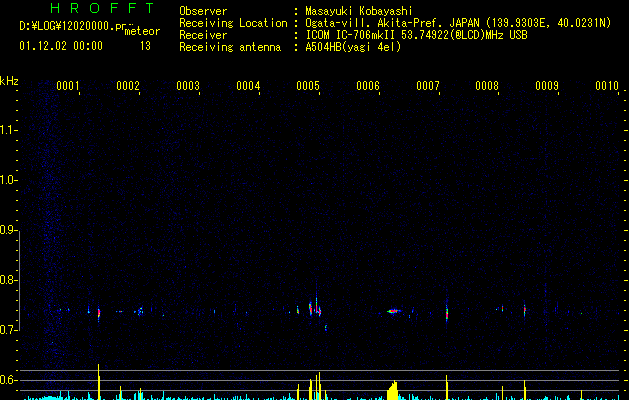
Task: Click the tallest yellow intensity spike below marker 0001
Action: pos(99,382)
